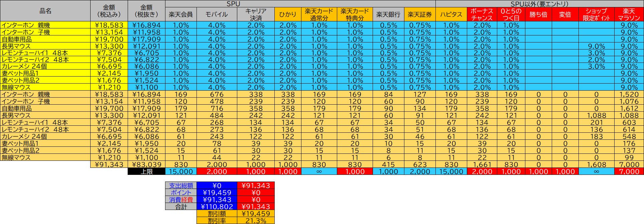Screen dimensions: 644x224
Task: Select the 消費経費 label cell
Action: (181, 200)
